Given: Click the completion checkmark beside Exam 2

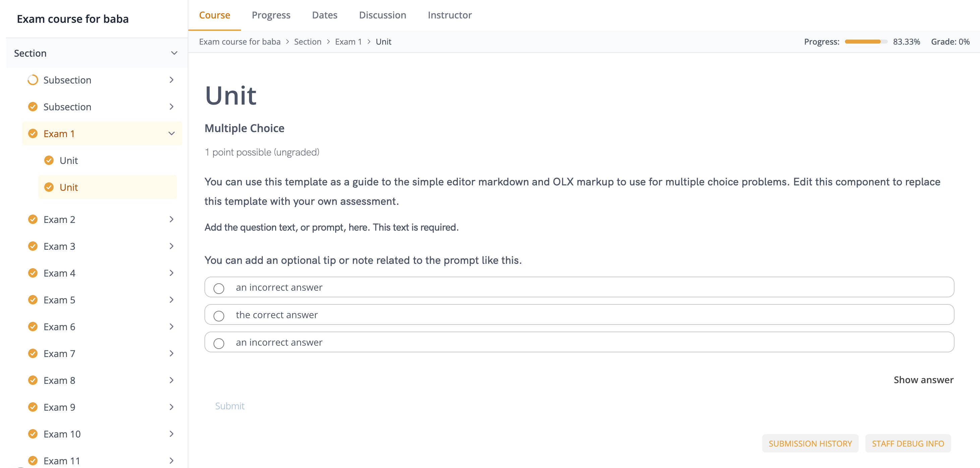Looking at the screenshot, I should coord(33,219).
